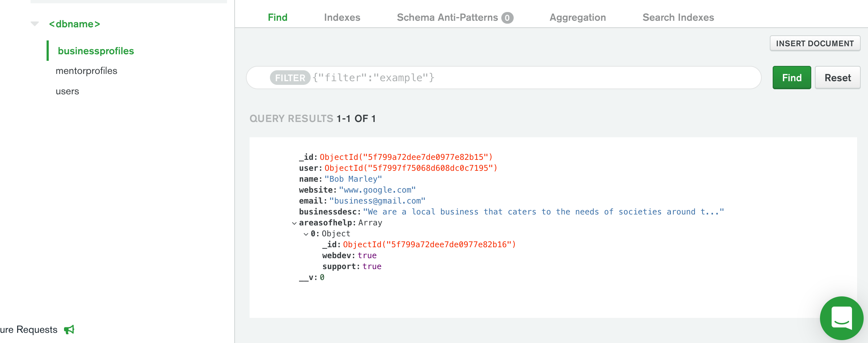
Task: Open the Feature Requests link
Action: [29, 330]
